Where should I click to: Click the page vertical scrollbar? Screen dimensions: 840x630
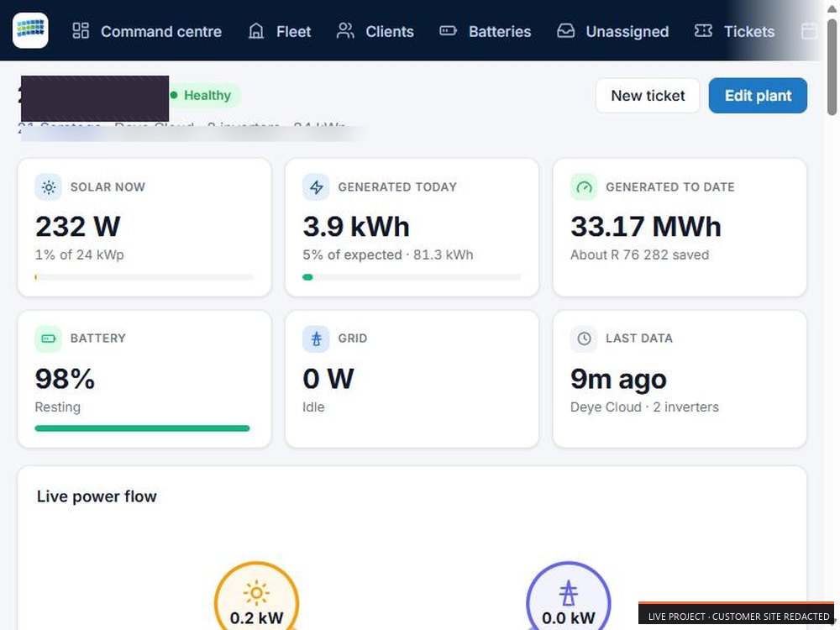(832, 67)
